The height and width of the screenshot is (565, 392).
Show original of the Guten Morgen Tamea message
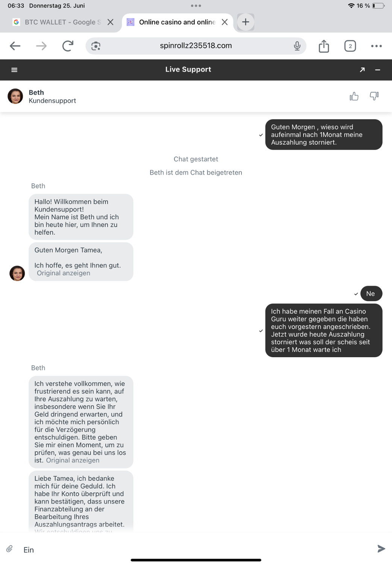click(x=64, y=273)
